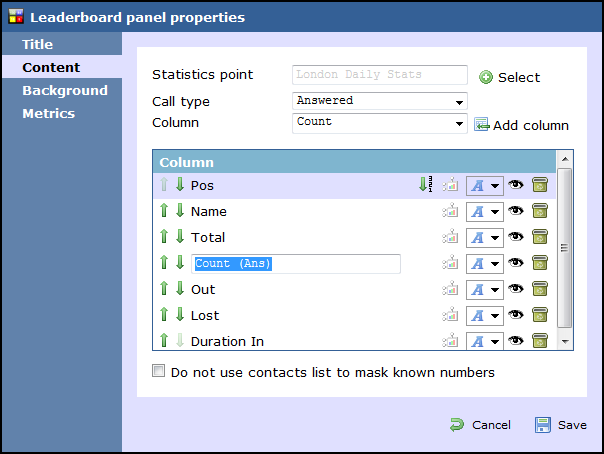This screenshot has height=454, width=604.
Task: Click Add column button
Action: 521,125
